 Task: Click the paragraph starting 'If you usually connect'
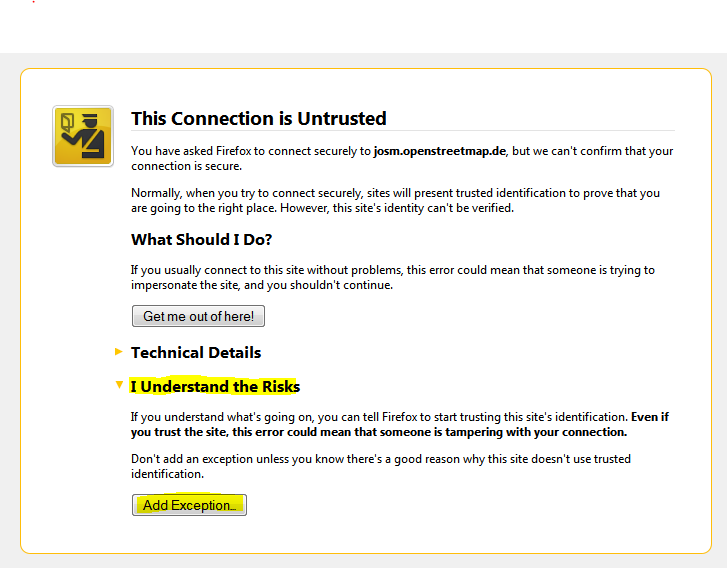[393, 277]
